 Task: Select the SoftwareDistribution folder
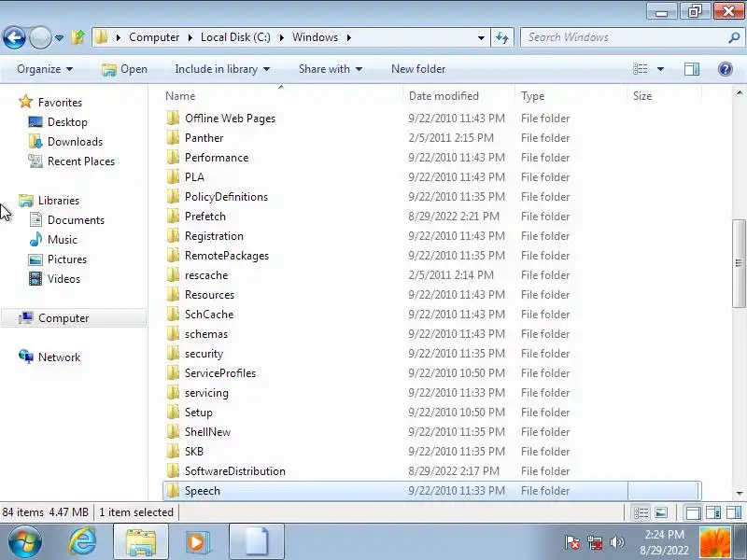coord(235,471)
